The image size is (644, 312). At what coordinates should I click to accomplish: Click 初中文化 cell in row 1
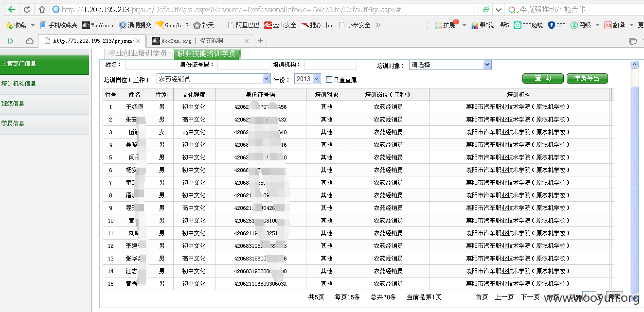pos(194,107)
